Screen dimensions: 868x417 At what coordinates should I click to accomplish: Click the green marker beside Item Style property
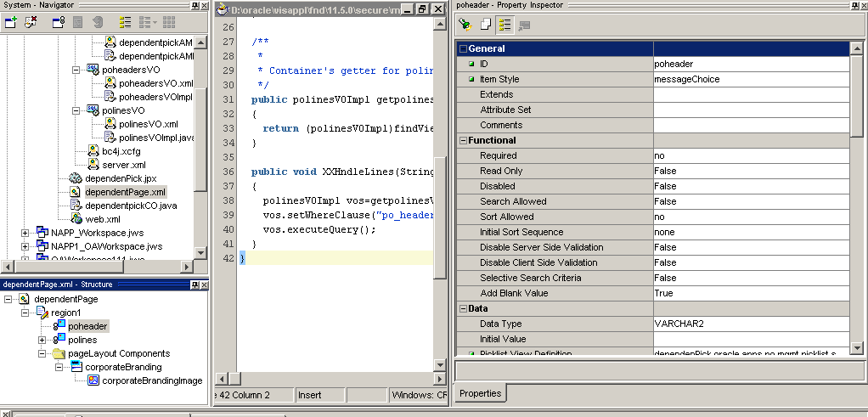(471, 80)
